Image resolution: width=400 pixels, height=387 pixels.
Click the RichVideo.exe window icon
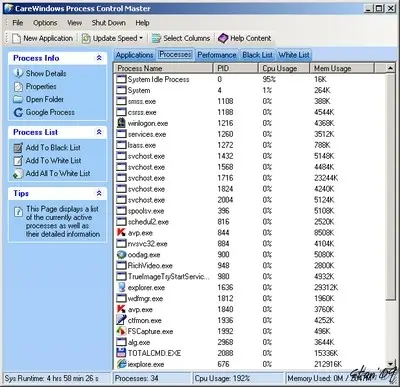tap(121, 265)
